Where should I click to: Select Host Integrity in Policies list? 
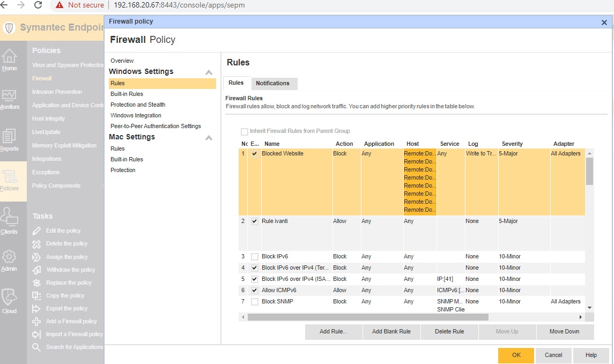click(x=49, y=118)
